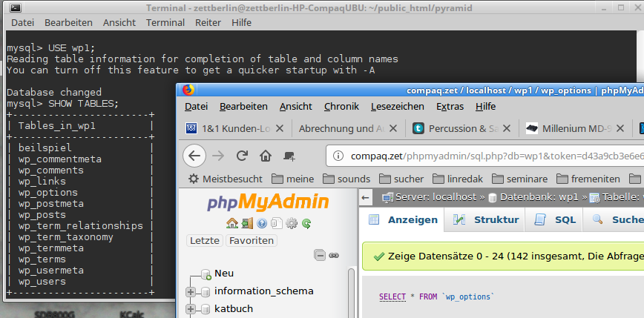Screen dimensions: 644x318
Task: Click the Favoriten button in sidebar
Action: click(251, 240)
